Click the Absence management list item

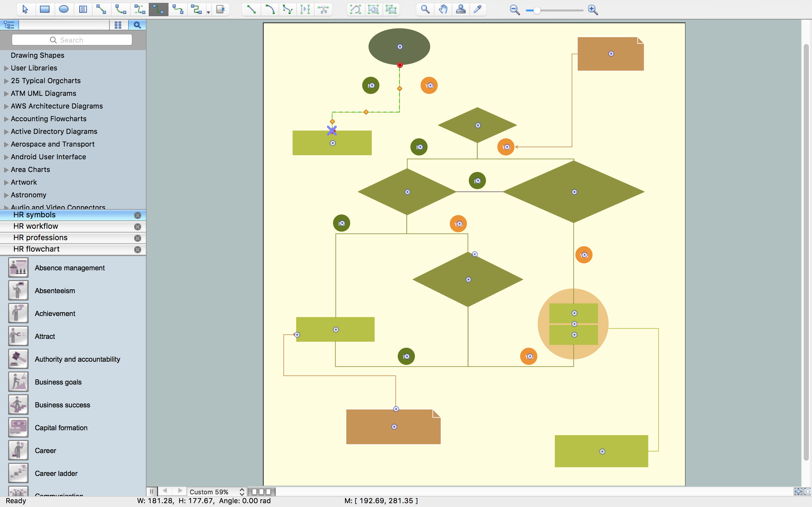[x=69, y=267]
